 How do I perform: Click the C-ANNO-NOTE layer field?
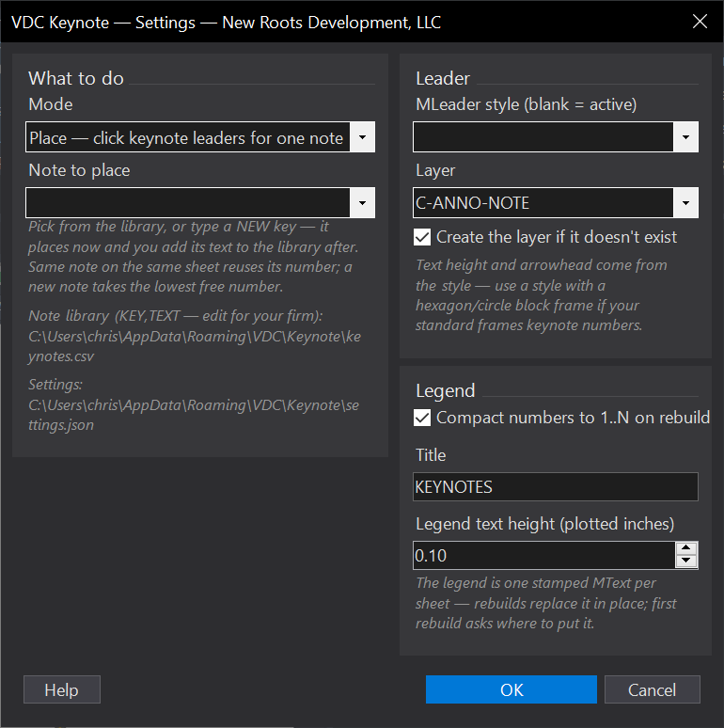click(543, 203)
